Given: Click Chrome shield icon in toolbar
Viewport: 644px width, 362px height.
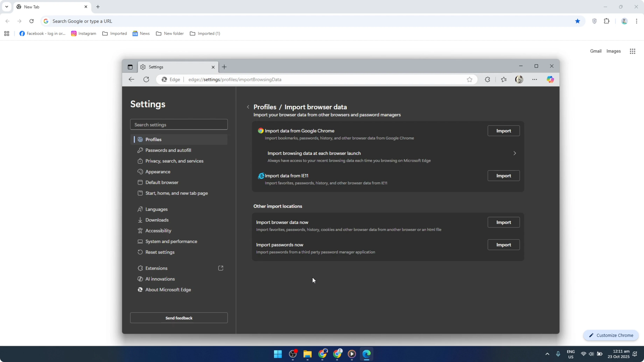Looking at the screenshot, I should pyautogui.click(x=594, y=21).
